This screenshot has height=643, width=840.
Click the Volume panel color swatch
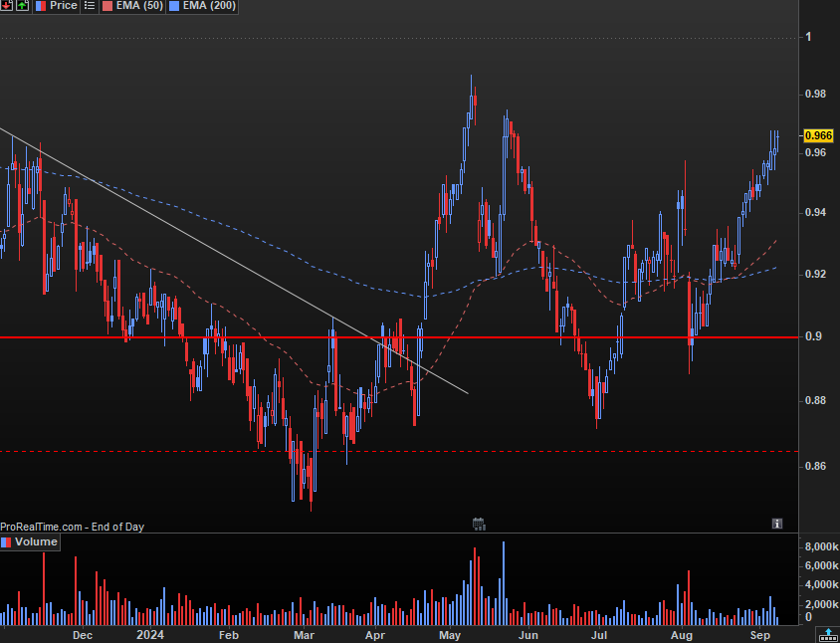coord(6,542)
